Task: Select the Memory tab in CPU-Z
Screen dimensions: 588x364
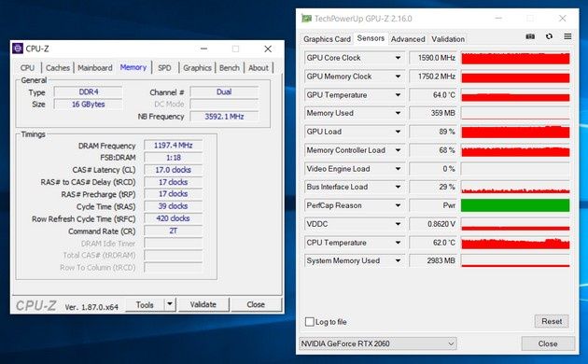Action: tap(133, 67)
